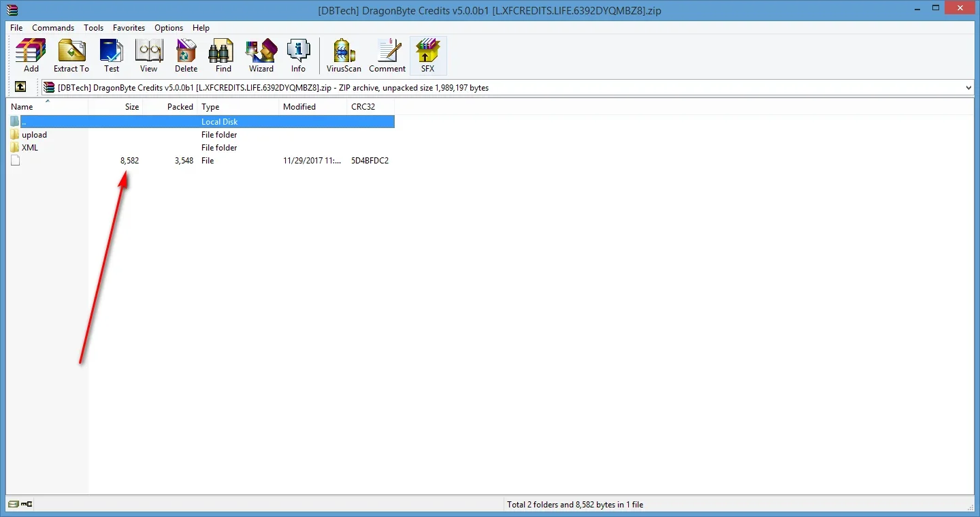Open the Help menu
Viewport: 980px width, 517px height.
tap(201, 28)
